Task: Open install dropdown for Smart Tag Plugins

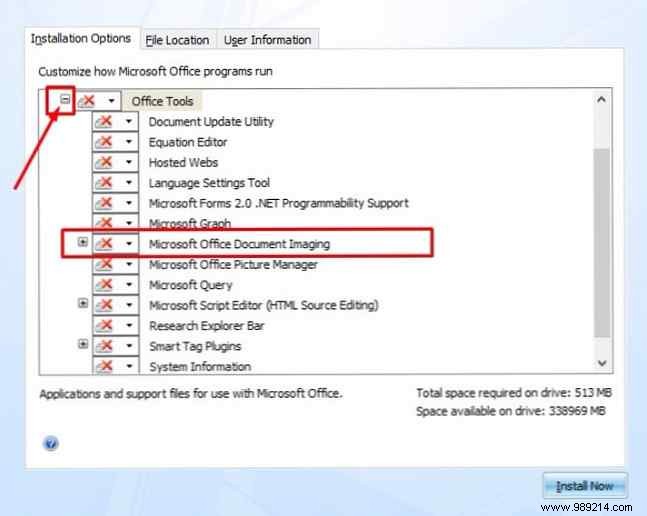Action: click(x=129, y=346)
